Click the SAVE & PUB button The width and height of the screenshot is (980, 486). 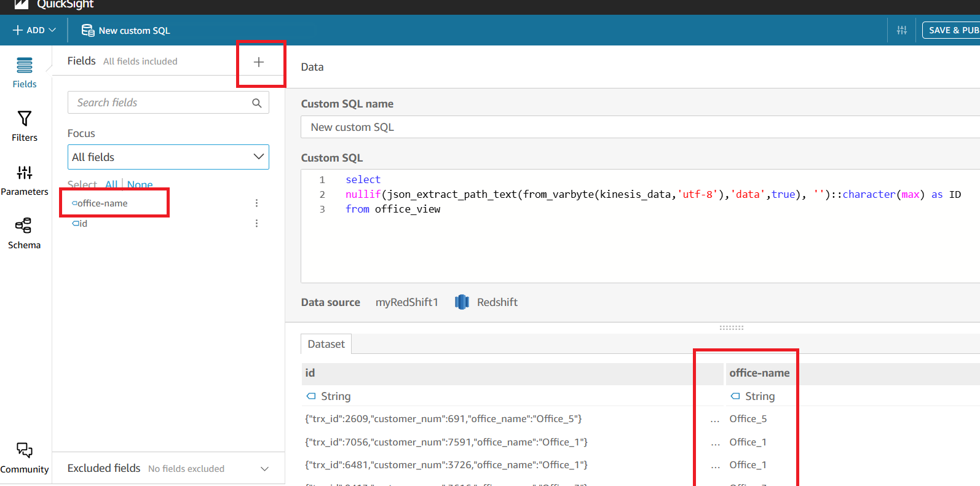951,30
